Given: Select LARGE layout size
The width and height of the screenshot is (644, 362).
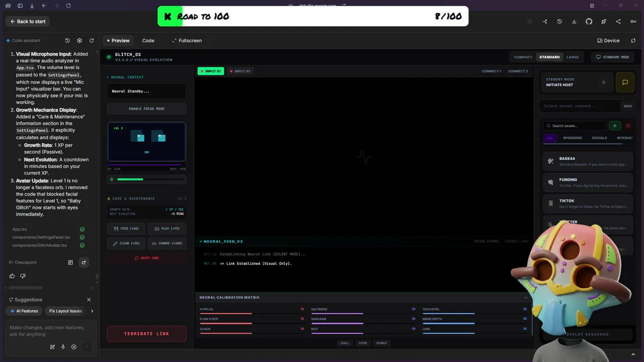Looking at the screenshot, I should click(573, 57).
